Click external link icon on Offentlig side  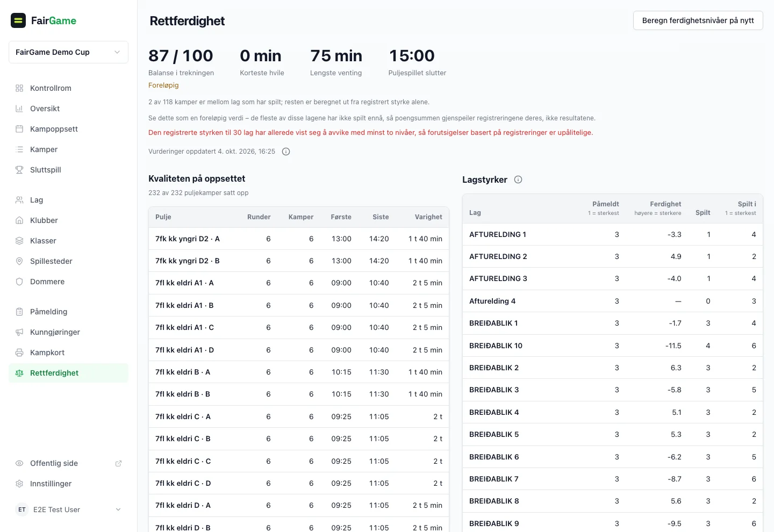pyautogui.click(x=119, y=463)
